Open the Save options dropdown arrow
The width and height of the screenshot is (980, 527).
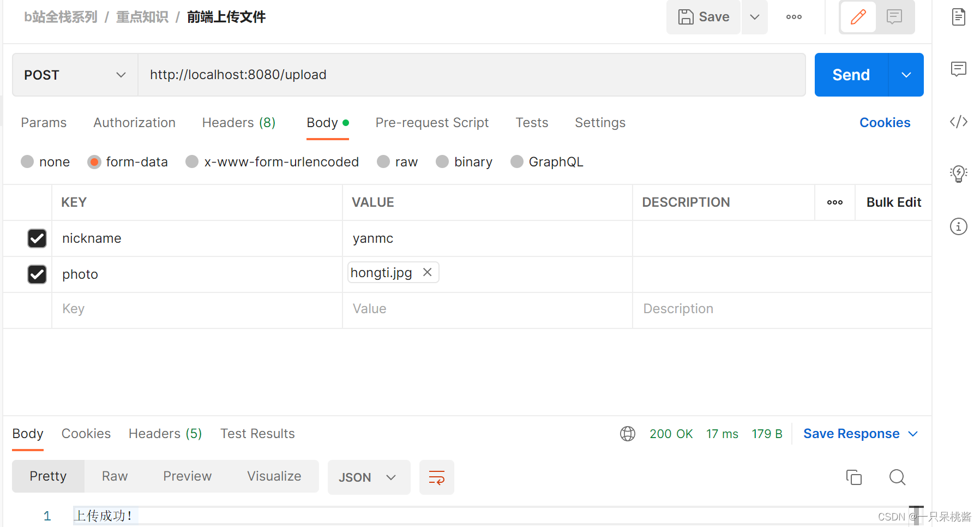click(x=755, y=17)
